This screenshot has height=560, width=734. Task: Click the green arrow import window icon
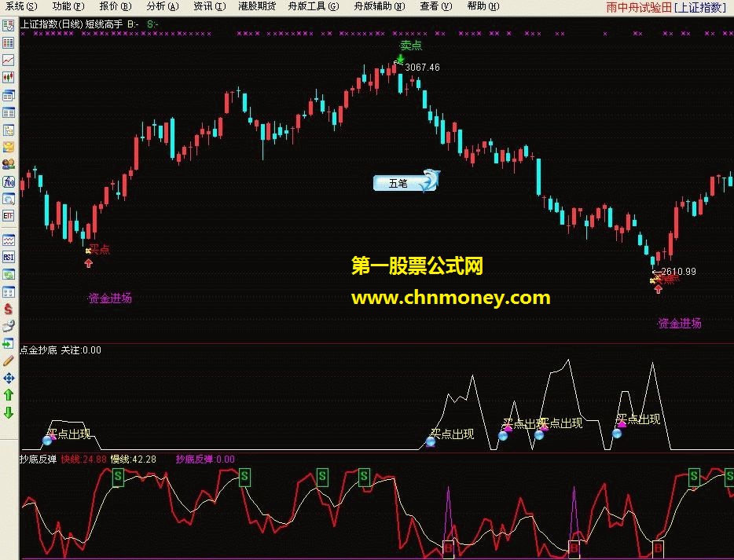coord(8,344)
